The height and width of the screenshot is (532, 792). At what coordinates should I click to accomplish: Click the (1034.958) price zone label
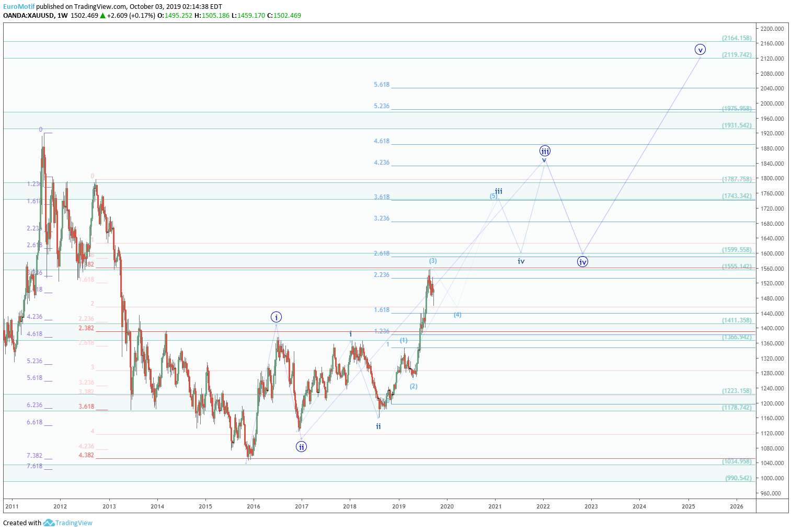(x=737, y=461)
